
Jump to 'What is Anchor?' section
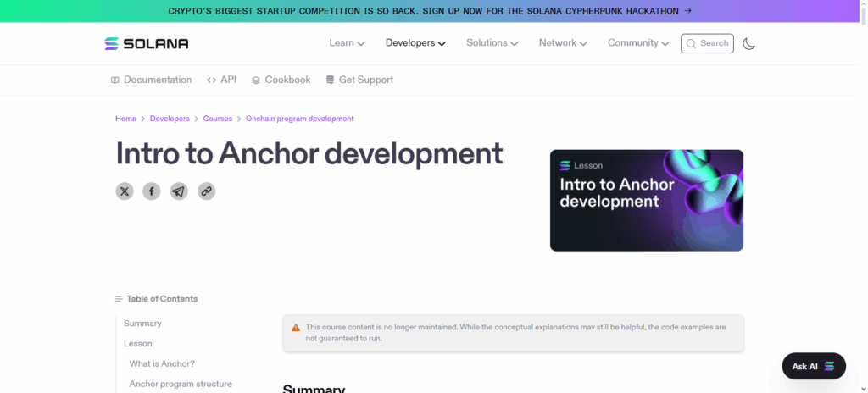[162, 363]
